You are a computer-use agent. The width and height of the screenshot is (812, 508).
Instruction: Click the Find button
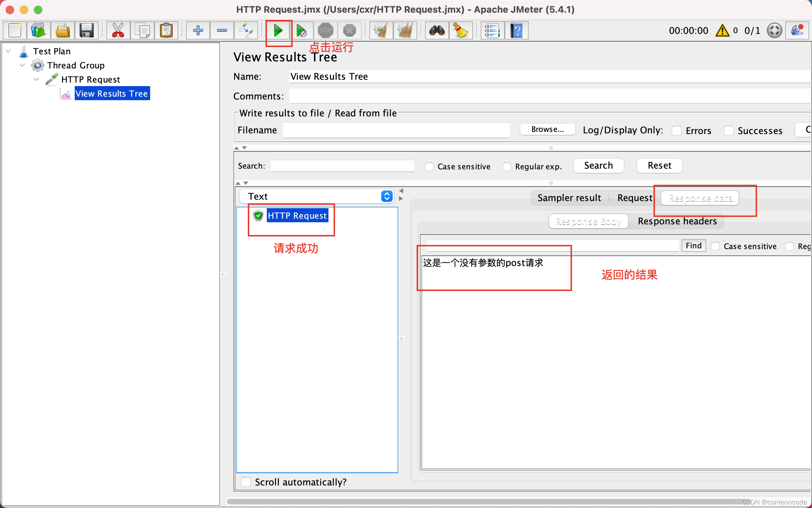[x=694, y=246]
